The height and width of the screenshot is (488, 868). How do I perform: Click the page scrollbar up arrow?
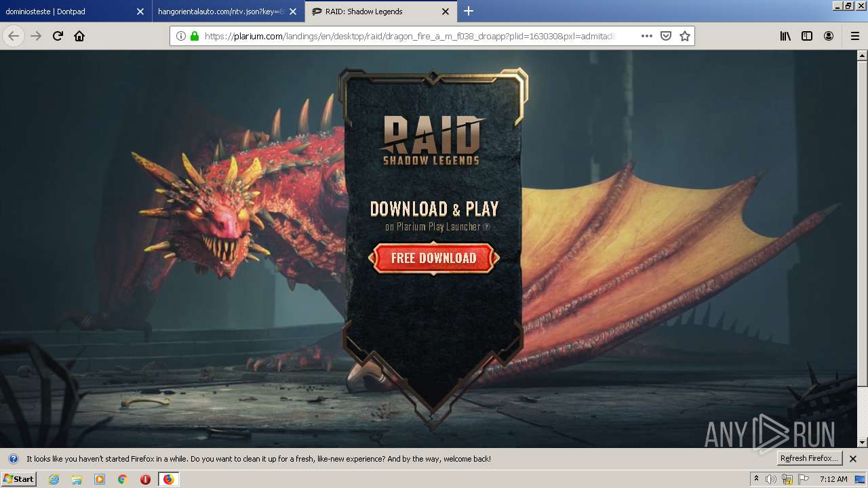point(863,56)
